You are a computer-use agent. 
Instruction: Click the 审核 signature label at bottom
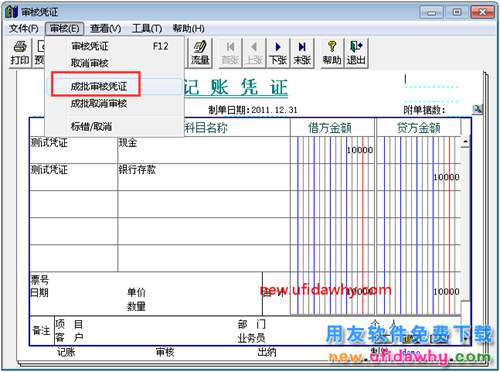click(x=165, y=352)
